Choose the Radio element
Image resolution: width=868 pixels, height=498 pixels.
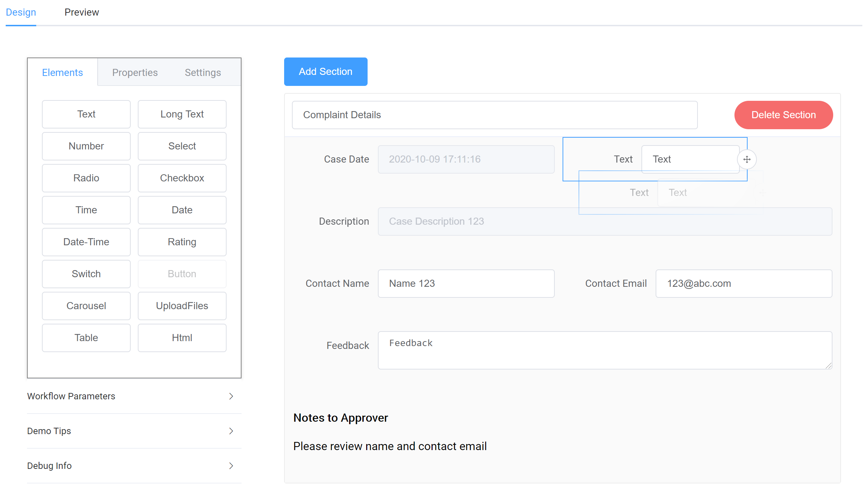[86, 178]
